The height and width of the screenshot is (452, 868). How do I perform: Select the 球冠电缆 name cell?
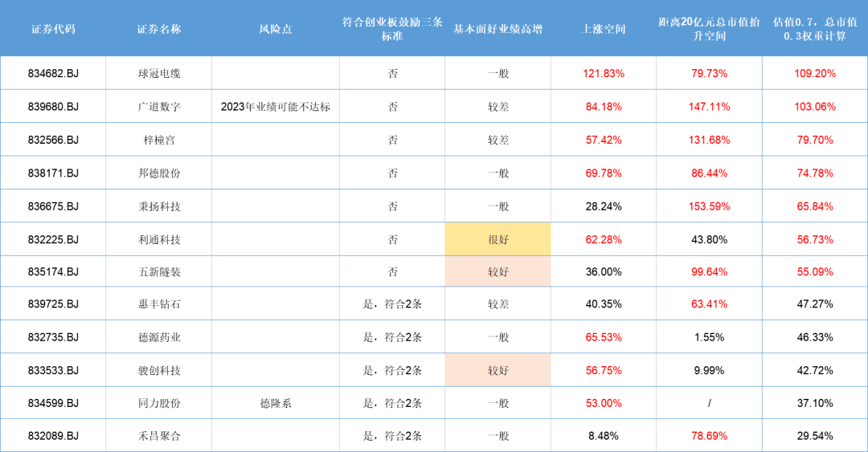[x=158, y=73]
